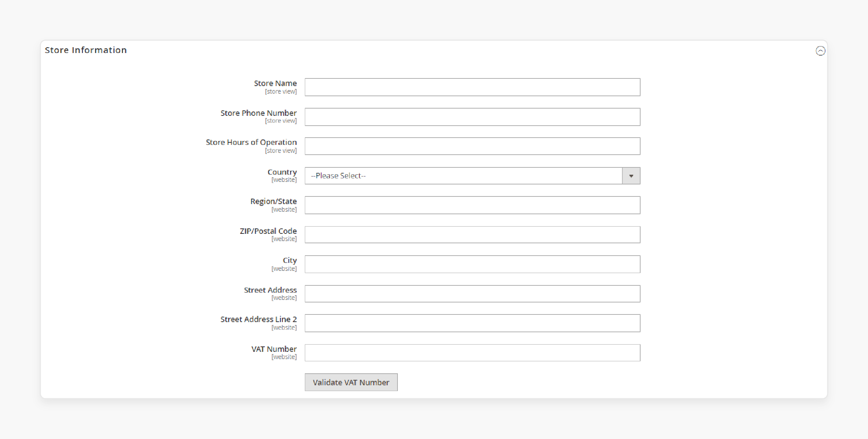Select the City input field
This screenshot has width=868, height=439.
[472, 264]
